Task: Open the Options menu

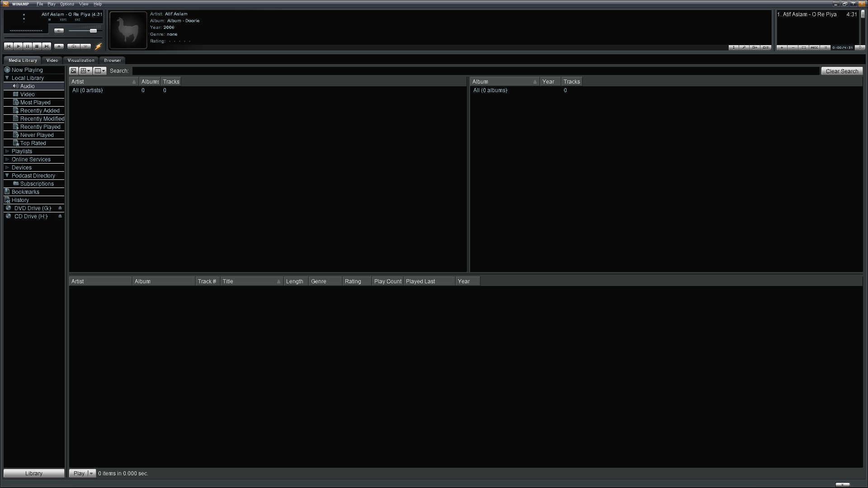Action: pyautogui.click(x=67, y=4)
